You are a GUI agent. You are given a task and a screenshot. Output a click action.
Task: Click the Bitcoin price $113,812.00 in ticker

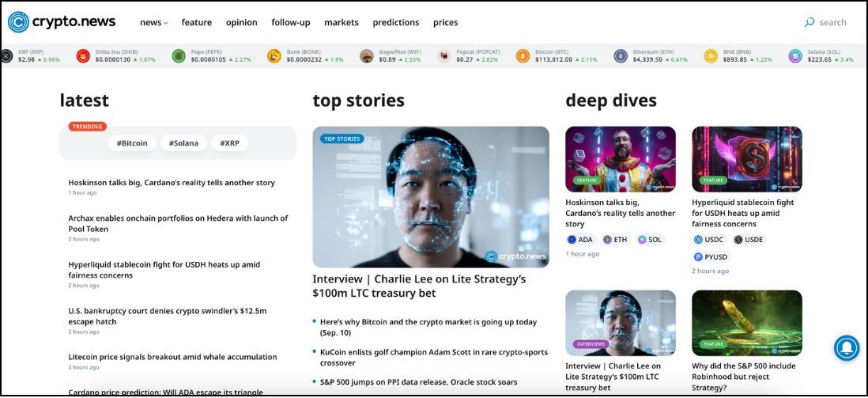(x=553, y=59)
